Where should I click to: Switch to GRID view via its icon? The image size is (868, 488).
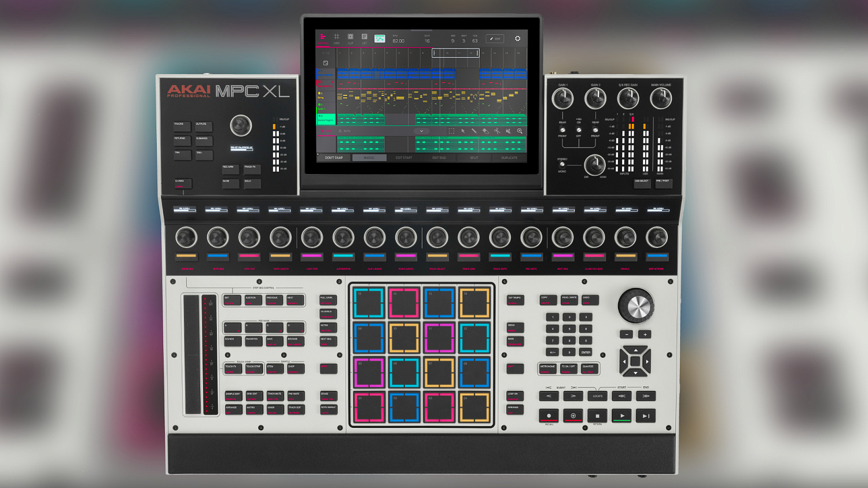coord(337,37)
